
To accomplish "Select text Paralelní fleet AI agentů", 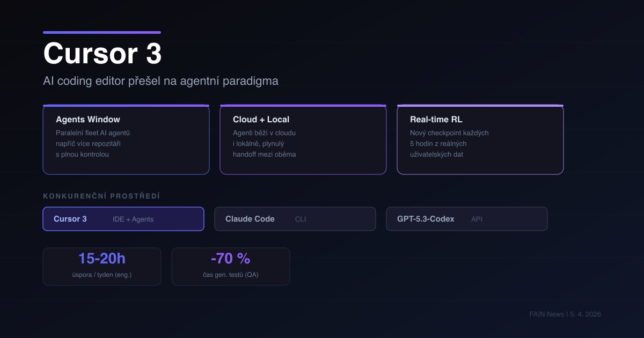I will 92,133.
